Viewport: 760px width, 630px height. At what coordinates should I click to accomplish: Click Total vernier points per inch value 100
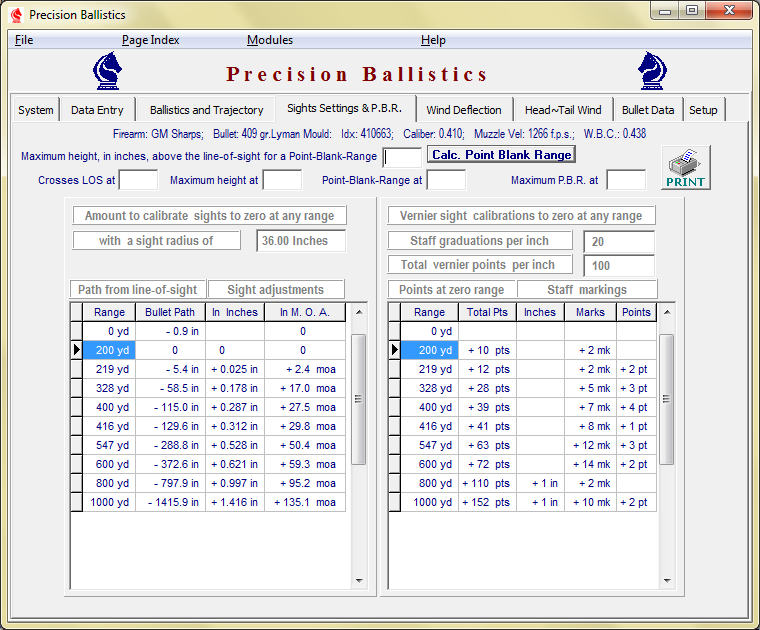pos(619,266)
